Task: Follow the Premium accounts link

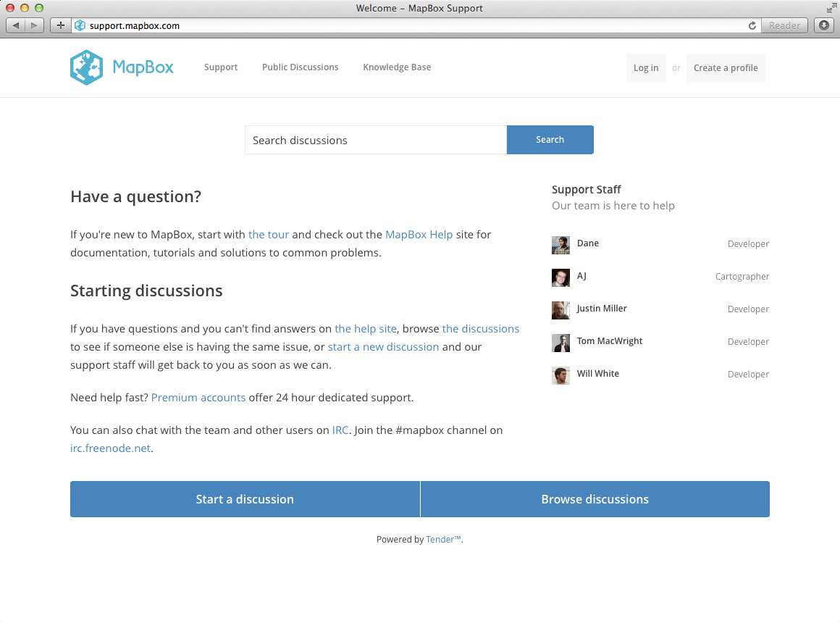Action: coord(198,398)
